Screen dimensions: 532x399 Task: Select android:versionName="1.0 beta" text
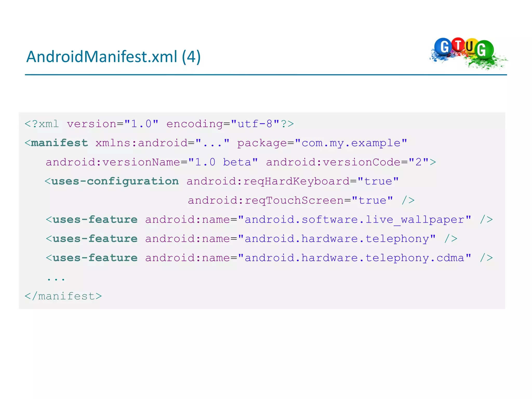(x=152, y=162)
